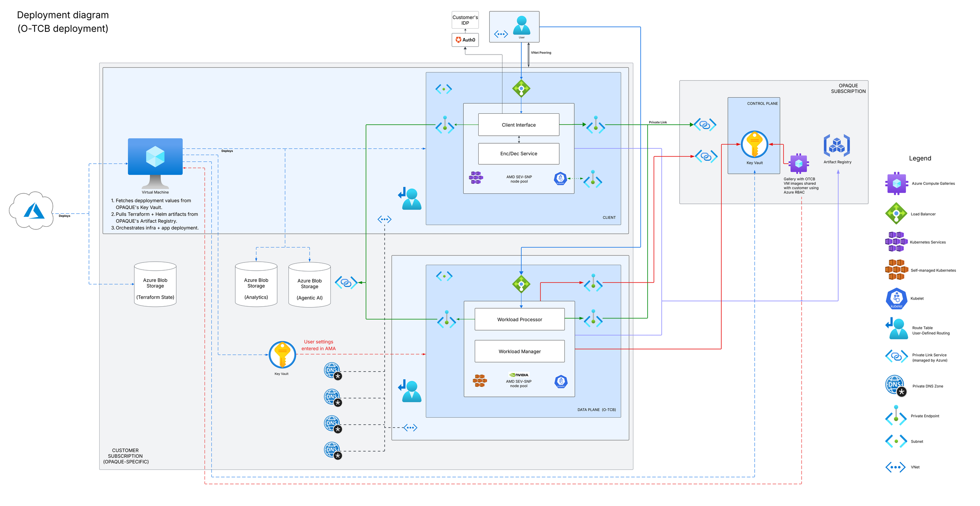Click the NVIDIA logo in data plane
Image resolution: width=980 pixels, height=506 pixels.
[x=519, y=375]
